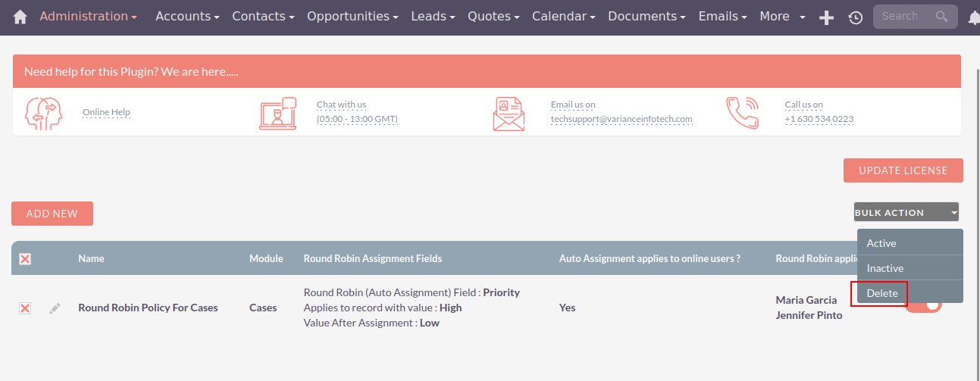Click the email envelope icon
The height and width of the screenshot is (381, 980).
509,113
